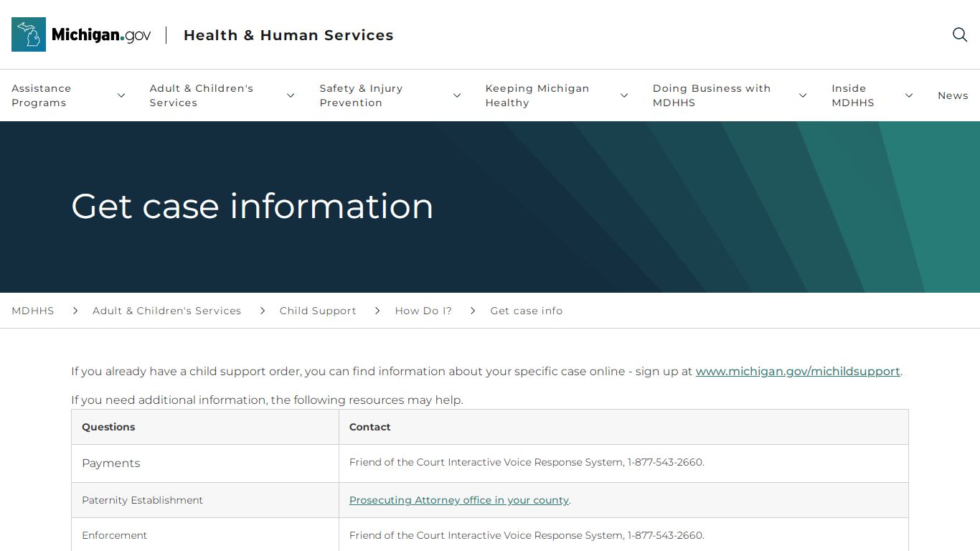This screenshot has width=980, height=551.
Task: Select the Get case info breadcrumb
Action: tap(527, 311)
